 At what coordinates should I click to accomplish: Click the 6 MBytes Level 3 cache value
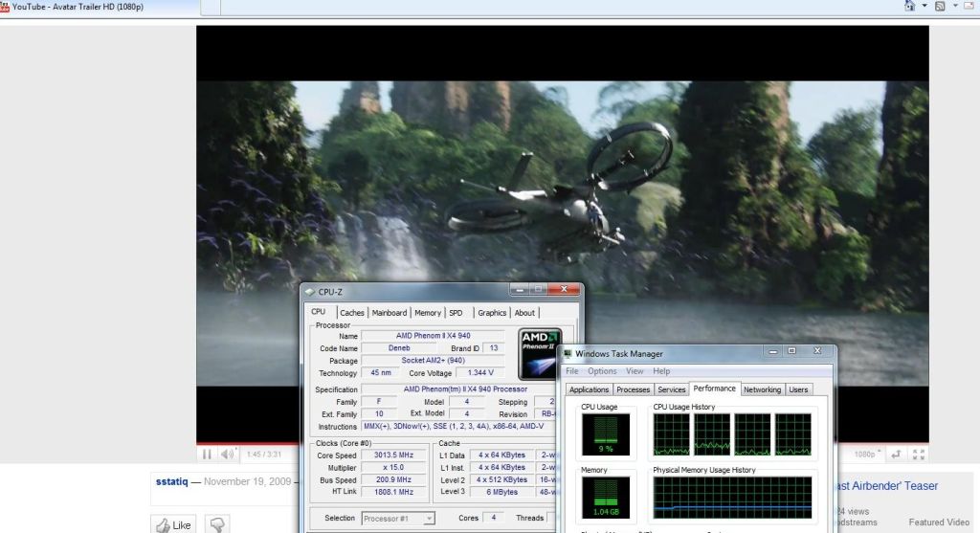(x=501, y=492)
